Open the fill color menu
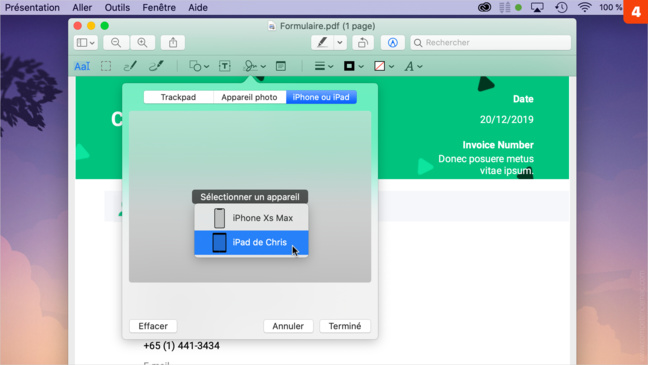 [x=384, y=66]
